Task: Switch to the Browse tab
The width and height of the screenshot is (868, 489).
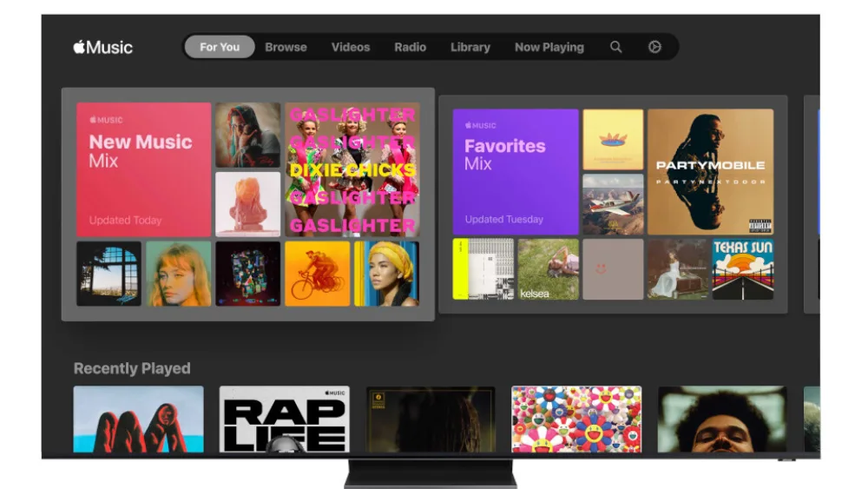Action: (x=286, y=47)
